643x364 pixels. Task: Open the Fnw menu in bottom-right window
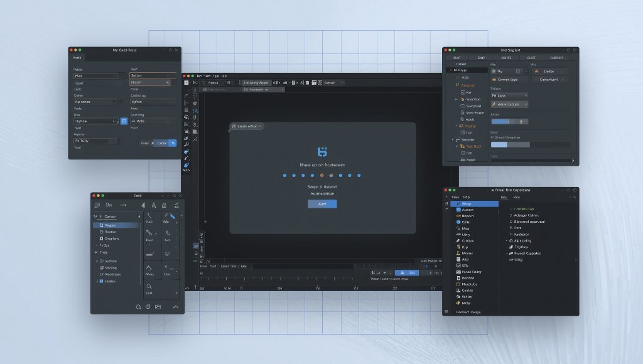point(455,197)
